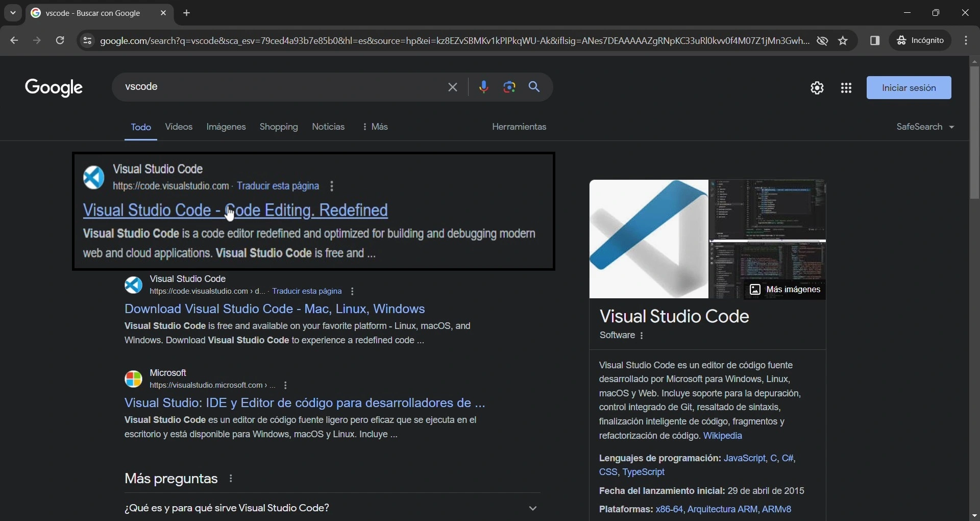
Task: Click the TypeScript language link
Action: pos(644,472)
